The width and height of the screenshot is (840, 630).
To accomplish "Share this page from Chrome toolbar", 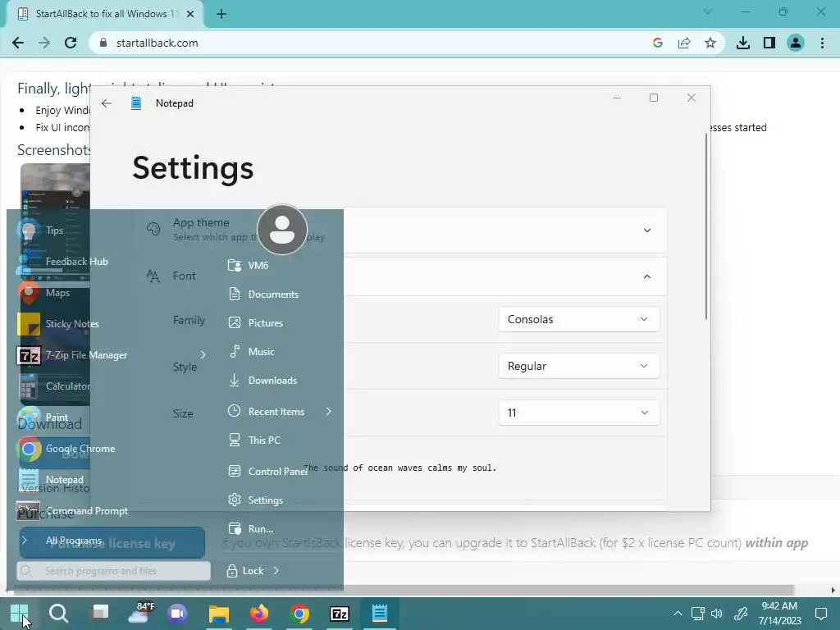I will [x=684, y=43].
